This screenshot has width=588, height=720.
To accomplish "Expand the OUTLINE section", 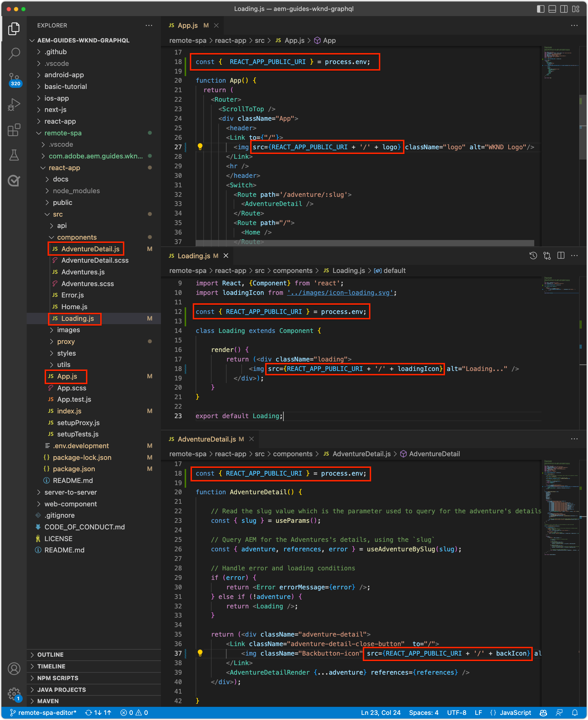I will tap(50, 655).
